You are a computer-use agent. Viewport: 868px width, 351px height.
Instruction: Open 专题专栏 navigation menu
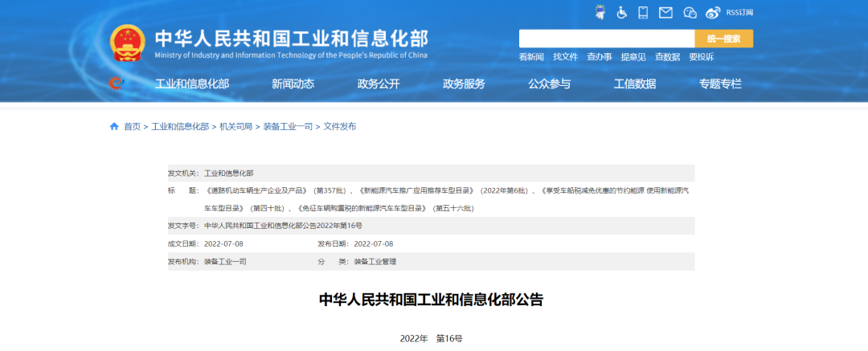point(720,84)
